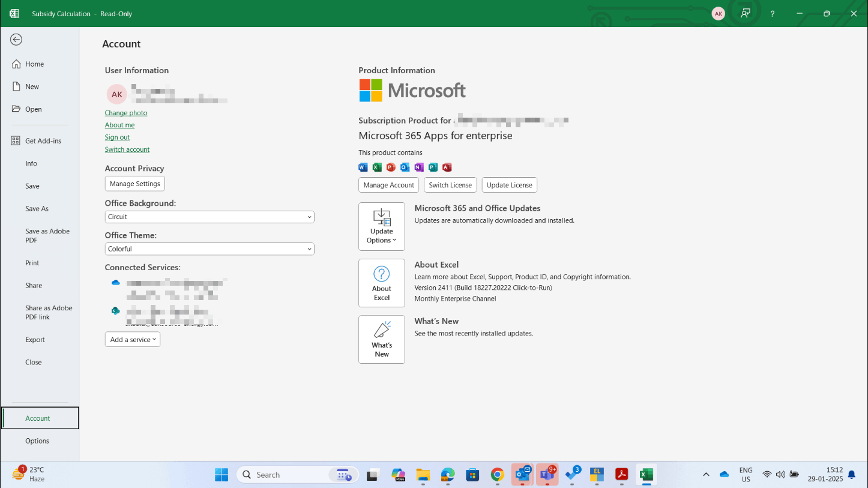Click the Excel icon under product contains
This screenshot has height=488, width=868.
click(377, 167)
